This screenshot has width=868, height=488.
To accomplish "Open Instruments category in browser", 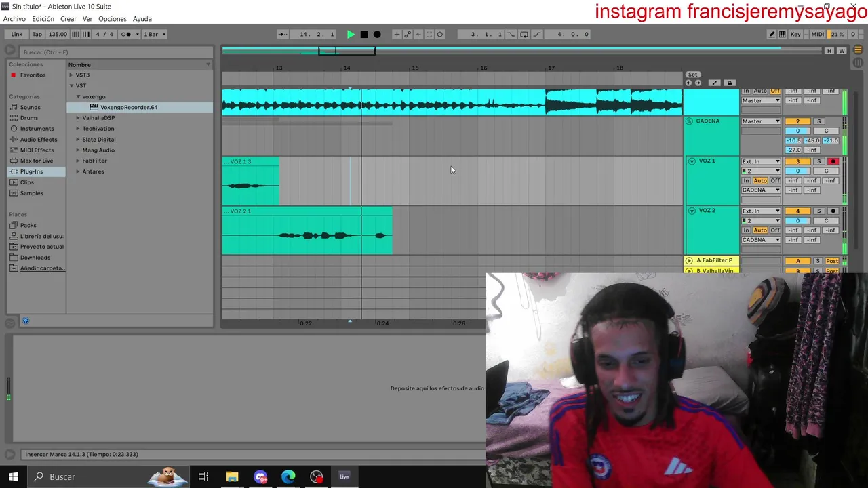I will 37,129.
